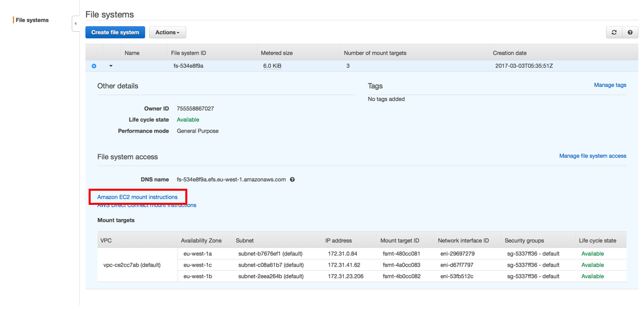This screenshot has height=309, width=644.
Task: Select File systems in the sidebar
Action: point(32,20)
